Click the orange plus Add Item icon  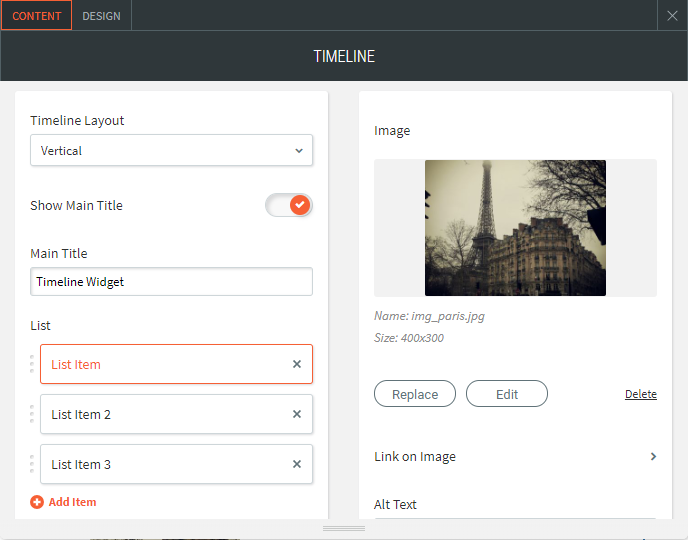point(37,502)
